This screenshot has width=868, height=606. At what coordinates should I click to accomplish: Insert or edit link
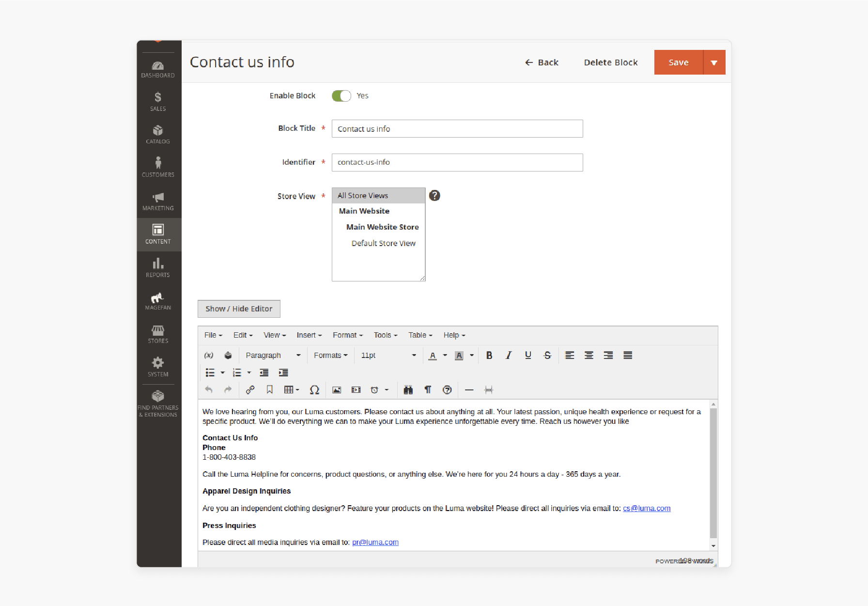(x=250, y=389)
